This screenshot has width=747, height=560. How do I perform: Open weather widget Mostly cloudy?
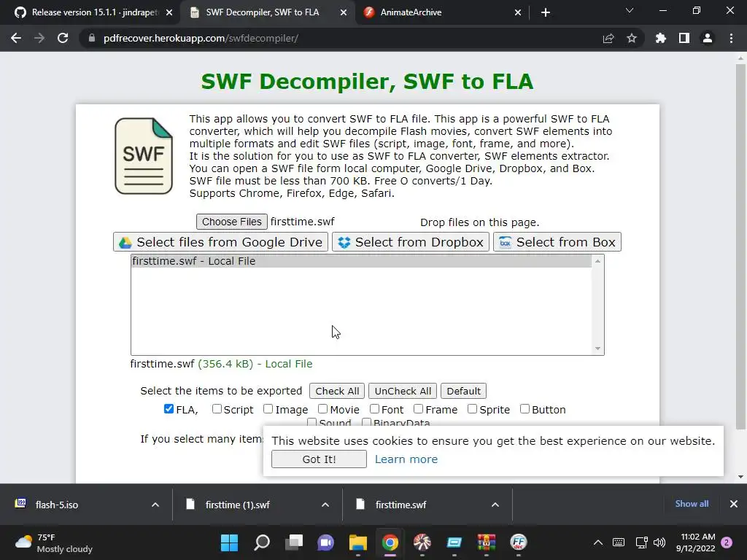tap(53, 542)
